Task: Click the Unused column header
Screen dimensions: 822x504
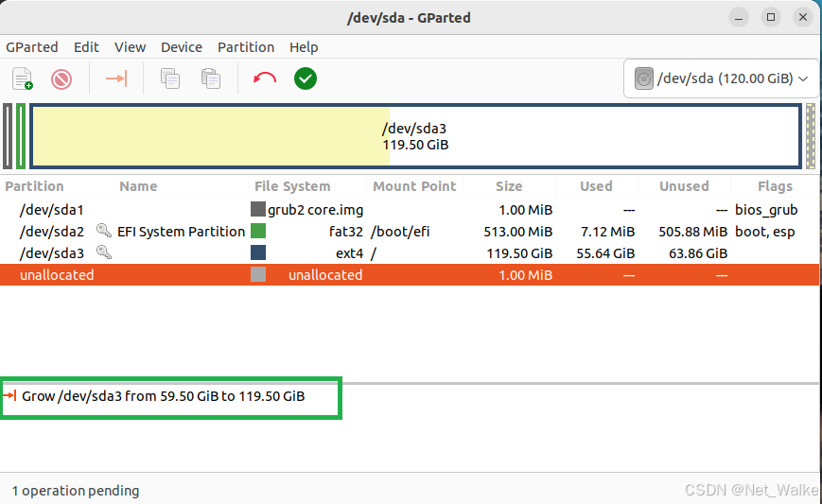Action: pos(684,186)
